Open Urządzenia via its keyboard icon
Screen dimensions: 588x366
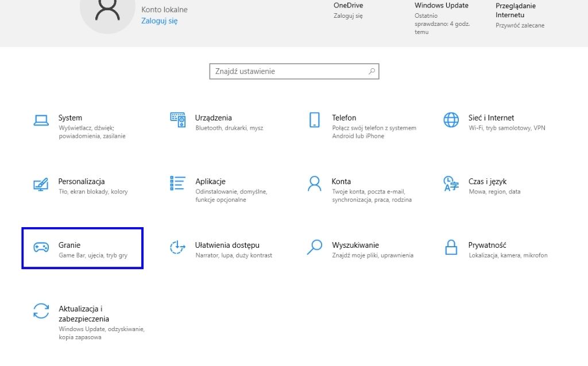pos(177,120)
